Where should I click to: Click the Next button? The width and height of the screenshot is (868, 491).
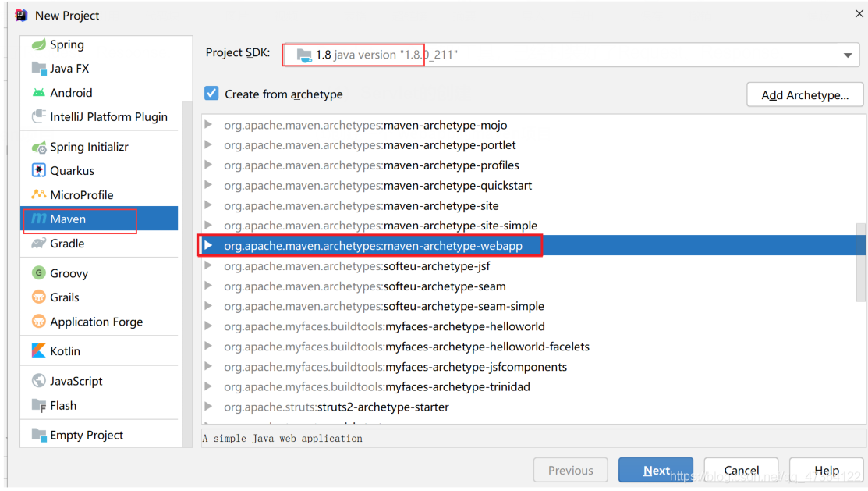coord(655,470)
